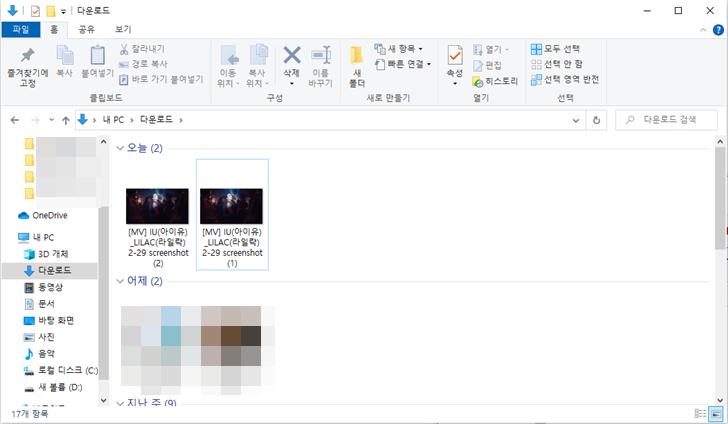This screenshot has height=424, width=728.
Task: Open 빠른 연결 (Easy access) dropdown
Action: click(403, 64)
